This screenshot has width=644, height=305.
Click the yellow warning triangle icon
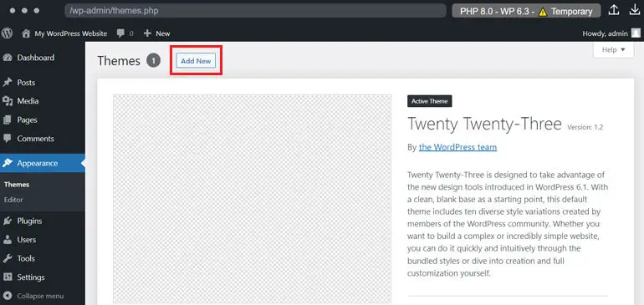(x=543, y=12)
